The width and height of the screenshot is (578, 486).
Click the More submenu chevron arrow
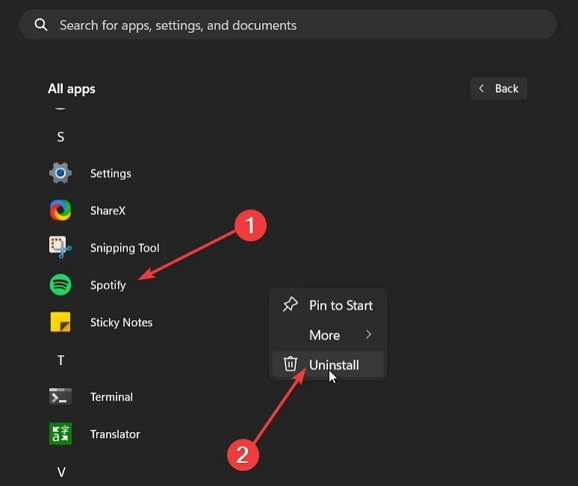tap(368, 334)
